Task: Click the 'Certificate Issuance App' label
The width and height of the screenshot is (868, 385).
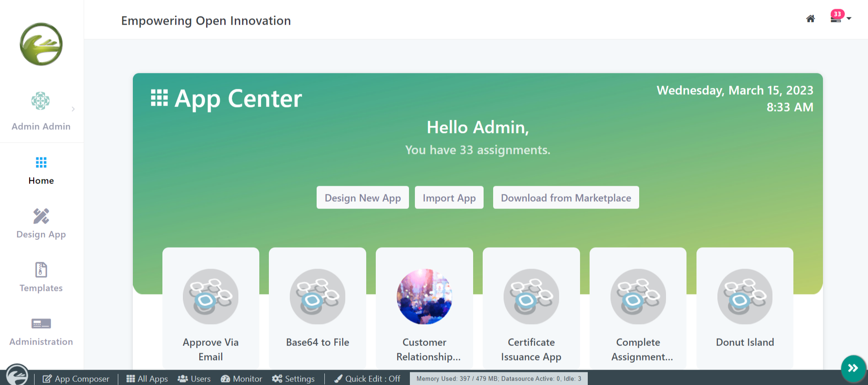Action: pos(531,350)
